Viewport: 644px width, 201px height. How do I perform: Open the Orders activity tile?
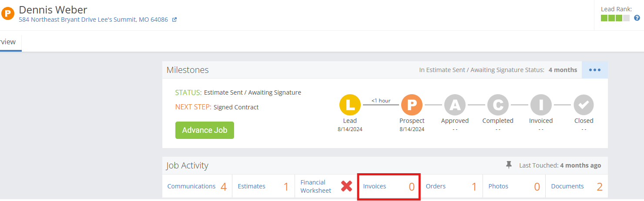452,187
